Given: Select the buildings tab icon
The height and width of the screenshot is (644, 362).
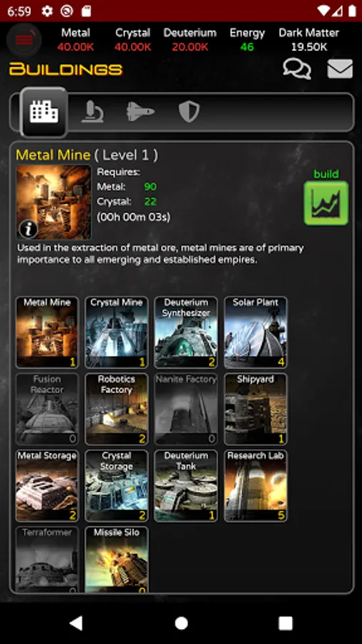Looking at the screenshot, I should [x=44, y=112].
